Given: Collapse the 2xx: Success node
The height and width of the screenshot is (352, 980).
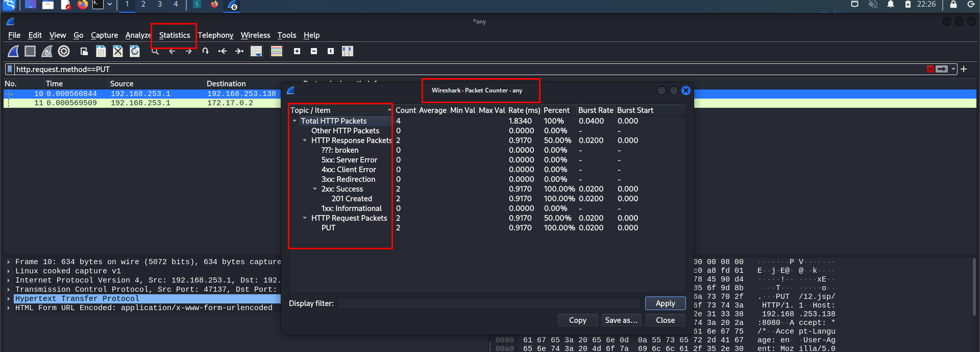Looking at the screenshot, I should [315, 189].
